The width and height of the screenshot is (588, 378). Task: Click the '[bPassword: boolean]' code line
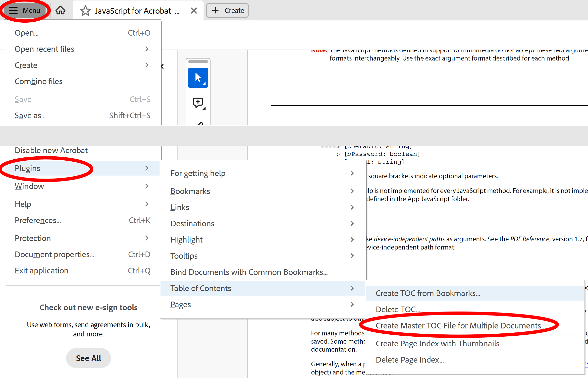382,154
